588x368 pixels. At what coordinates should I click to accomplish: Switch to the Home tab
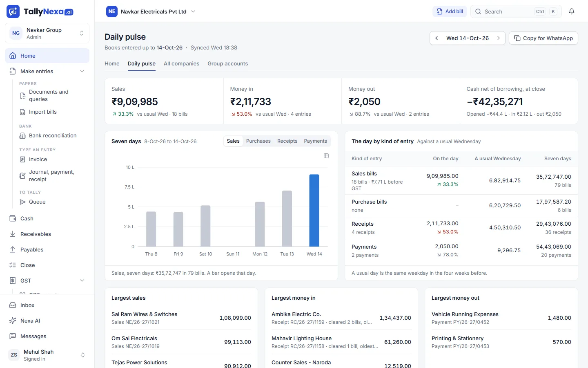(x=112, y=64)
